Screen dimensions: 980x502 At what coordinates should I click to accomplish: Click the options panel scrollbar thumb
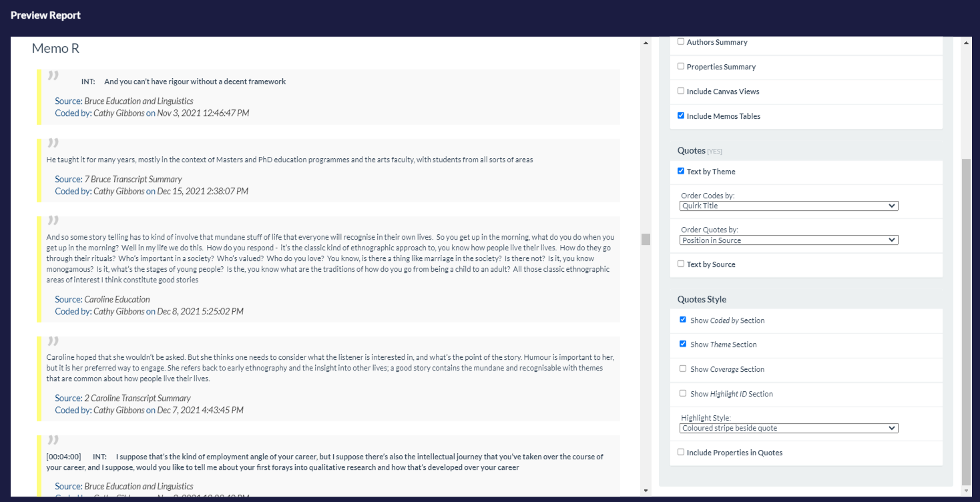967,320
